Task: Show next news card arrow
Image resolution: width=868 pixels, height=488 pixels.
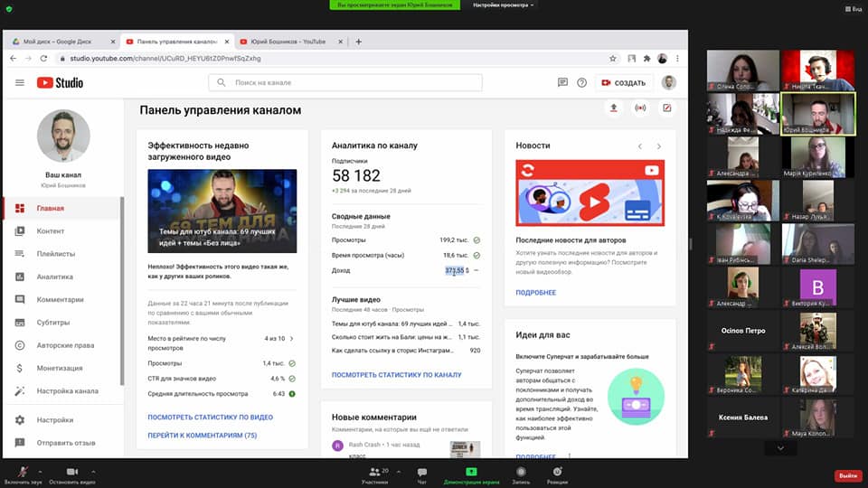Action: click(x=659, y=146)
